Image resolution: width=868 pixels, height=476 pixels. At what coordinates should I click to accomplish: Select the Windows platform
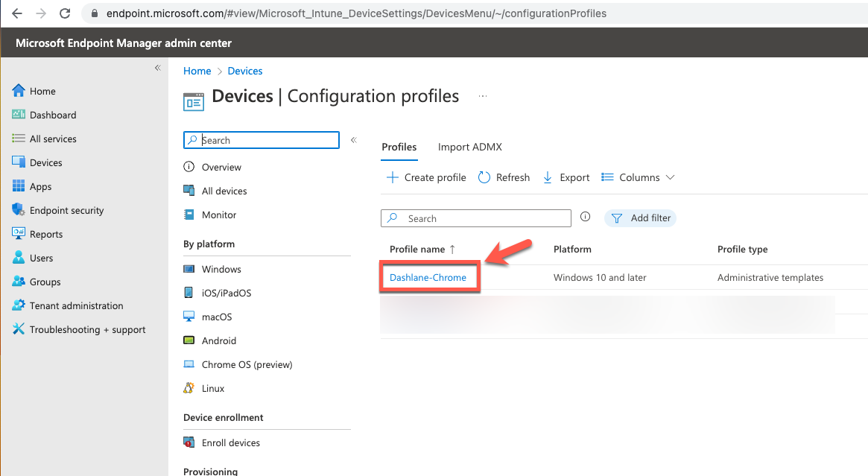pyautogui.click(x=221, y=269)
